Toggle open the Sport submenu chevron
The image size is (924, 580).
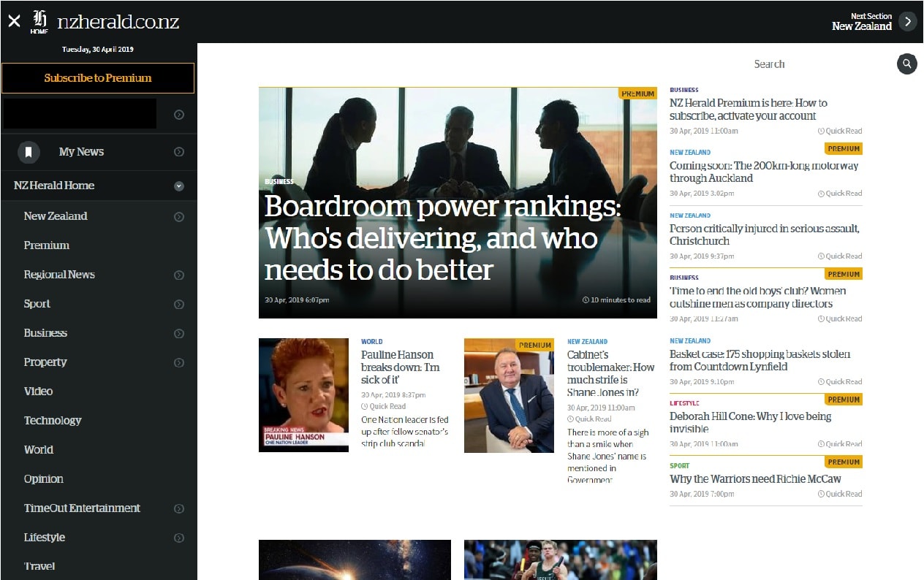coord(178,304)
